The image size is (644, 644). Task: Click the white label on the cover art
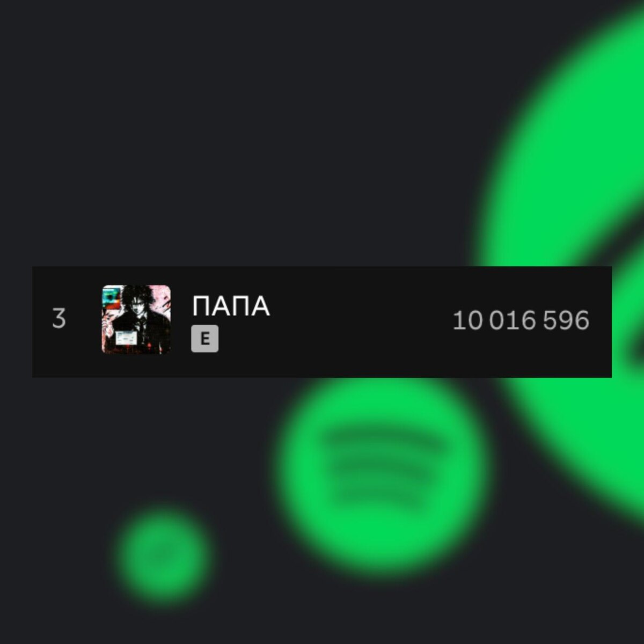point(127,338)
